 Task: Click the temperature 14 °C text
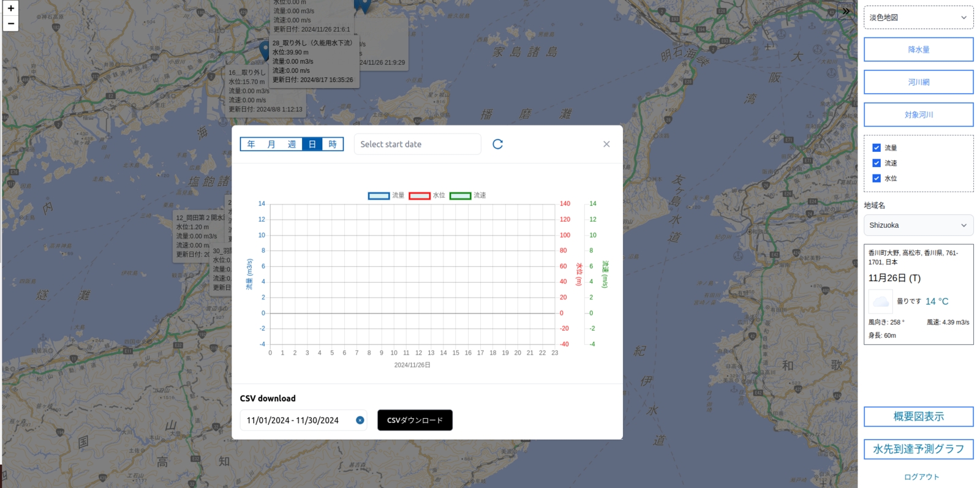pos(937,301)
